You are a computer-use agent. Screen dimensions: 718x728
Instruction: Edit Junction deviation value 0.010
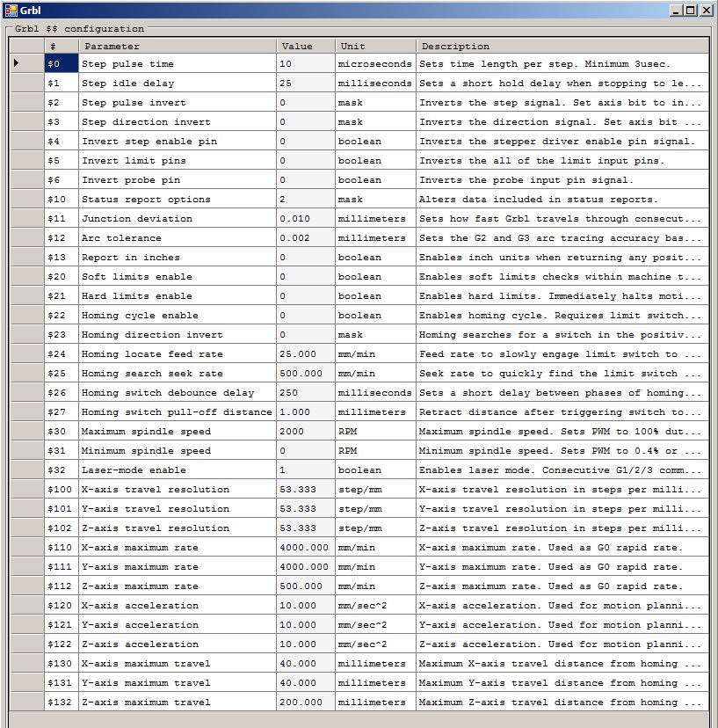[x=307, y=219]
